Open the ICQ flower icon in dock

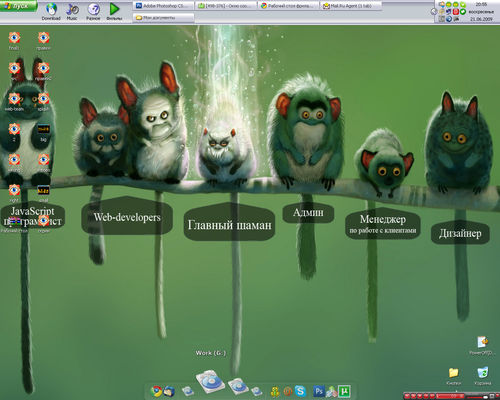coord(275,391)
